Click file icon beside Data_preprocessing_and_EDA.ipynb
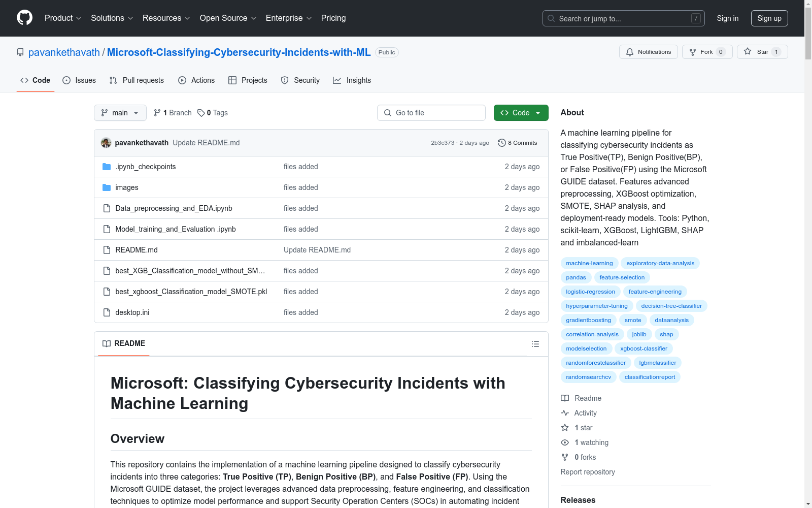The height and width of the screenshot is (508, 812). point(107,208)
